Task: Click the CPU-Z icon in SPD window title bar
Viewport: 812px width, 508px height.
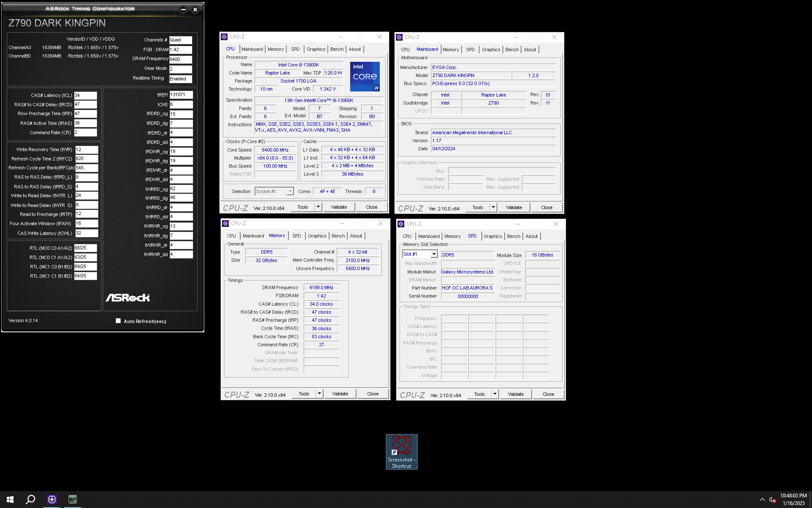Action: [x=401, y=224]
